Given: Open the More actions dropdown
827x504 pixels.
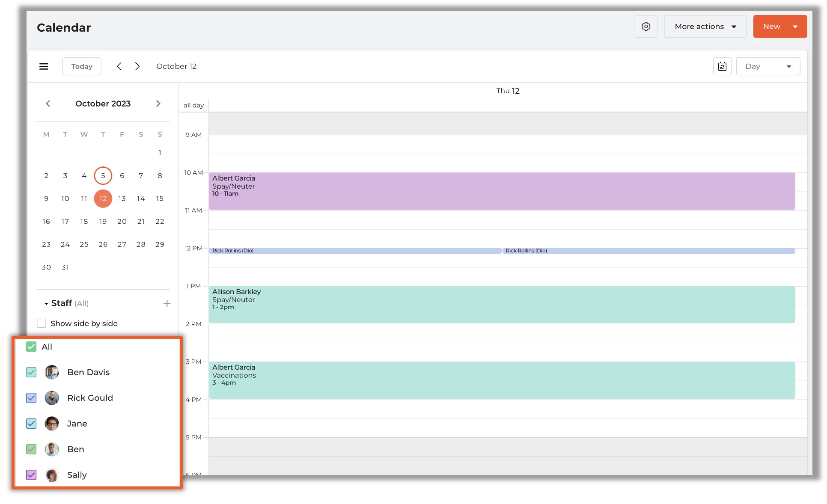Looking at the screenshot, I should coord(705,27).
